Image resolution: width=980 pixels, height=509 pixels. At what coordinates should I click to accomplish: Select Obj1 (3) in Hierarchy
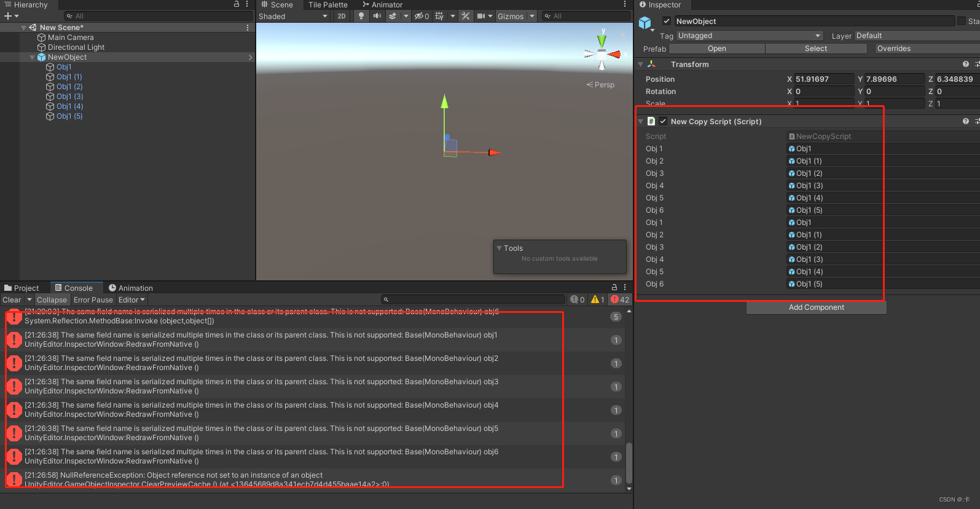69,97
